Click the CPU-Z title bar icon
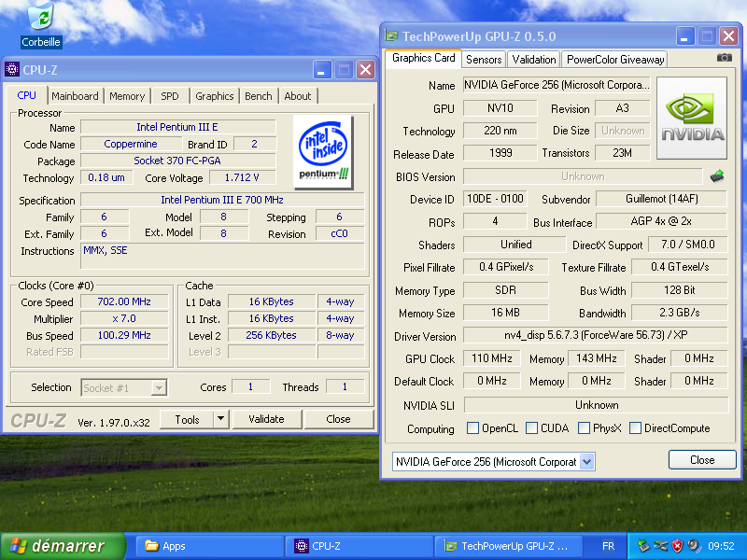 12,70
